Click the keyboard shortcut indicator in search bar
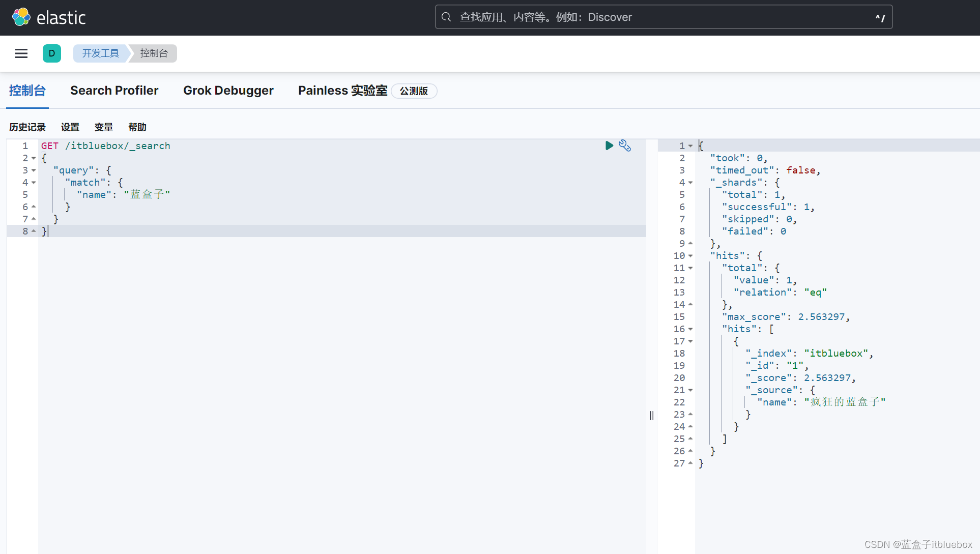Image resolution: width=980 pixels, height=554 pixels. tap(880, 18)
